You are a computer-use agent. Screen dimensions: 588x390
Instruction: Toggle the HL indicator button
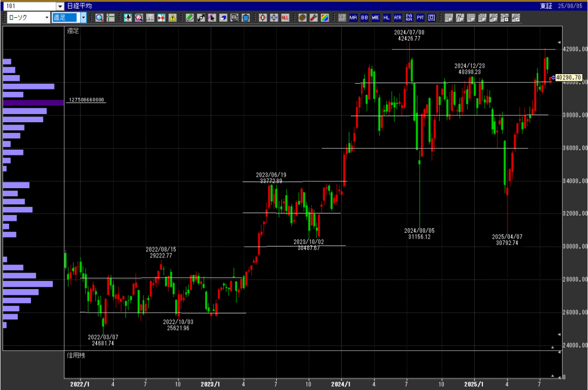386,18
